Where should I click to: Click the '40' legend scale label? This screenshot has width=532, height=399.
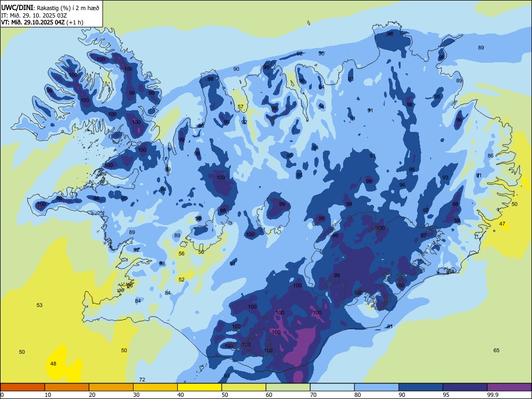coord(181,395)
